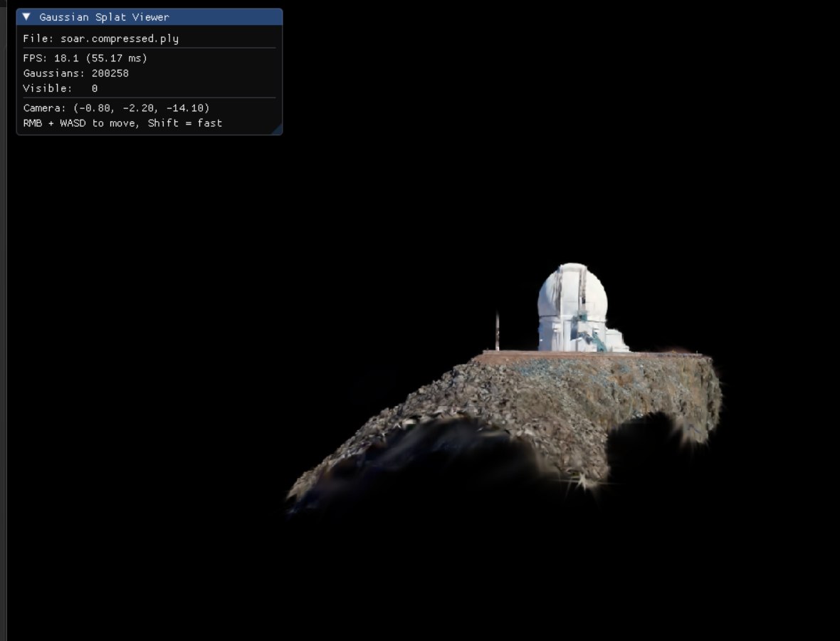Click the RMB + WASD to move hint

[x=122, y=123]
